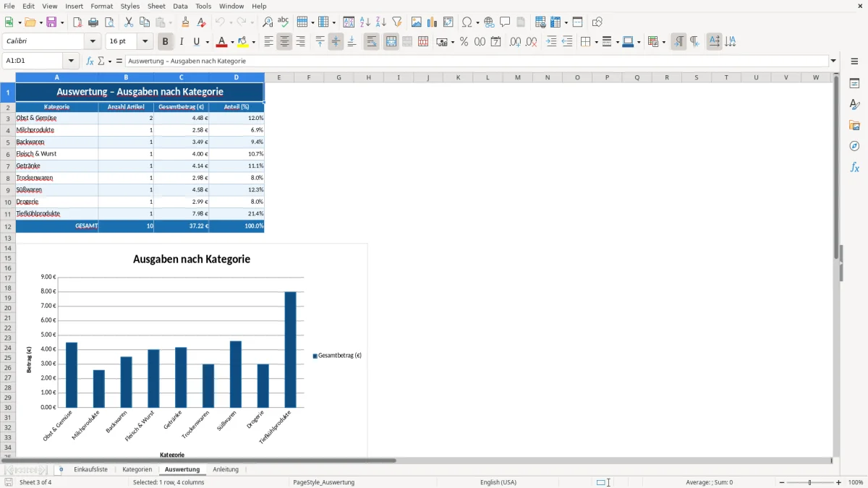The height and width of the screenshot is (488, 868).
Task: Open the sidebar Styles panel icon
Action: [x=854, y=104]
